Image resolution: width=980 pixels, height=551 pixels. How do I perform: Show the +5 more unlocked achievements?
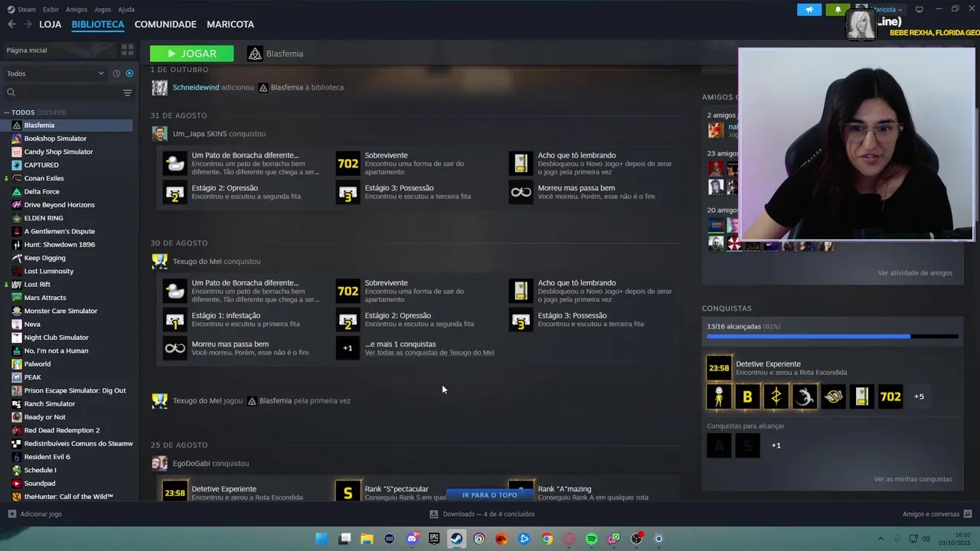click(x=919, y=396)
